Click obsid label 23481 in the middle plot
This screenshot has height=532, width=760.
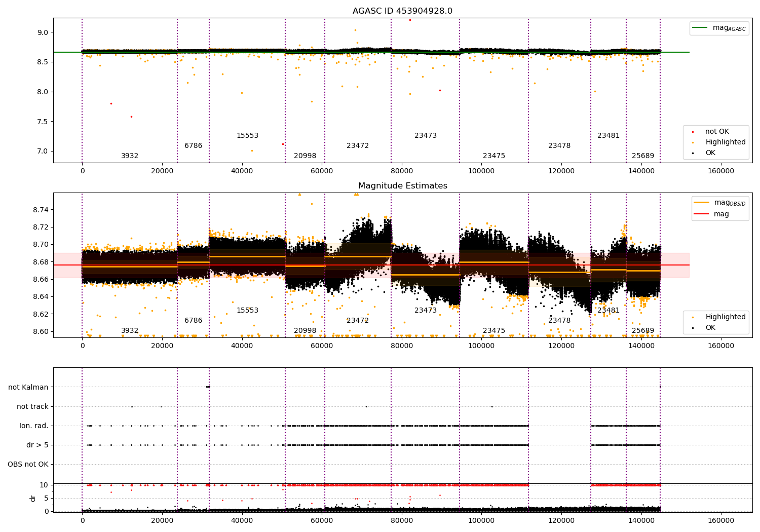[x=609, y=311]
